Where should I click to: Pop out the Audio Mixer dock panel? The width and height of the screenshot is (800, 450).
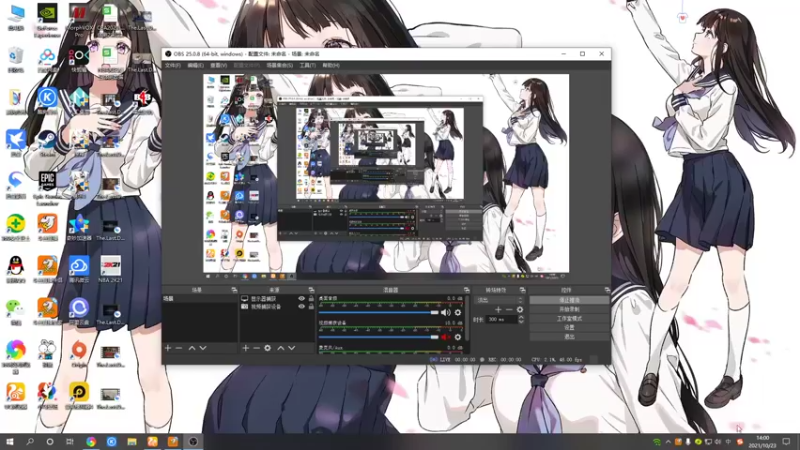(x=466, y=290)
